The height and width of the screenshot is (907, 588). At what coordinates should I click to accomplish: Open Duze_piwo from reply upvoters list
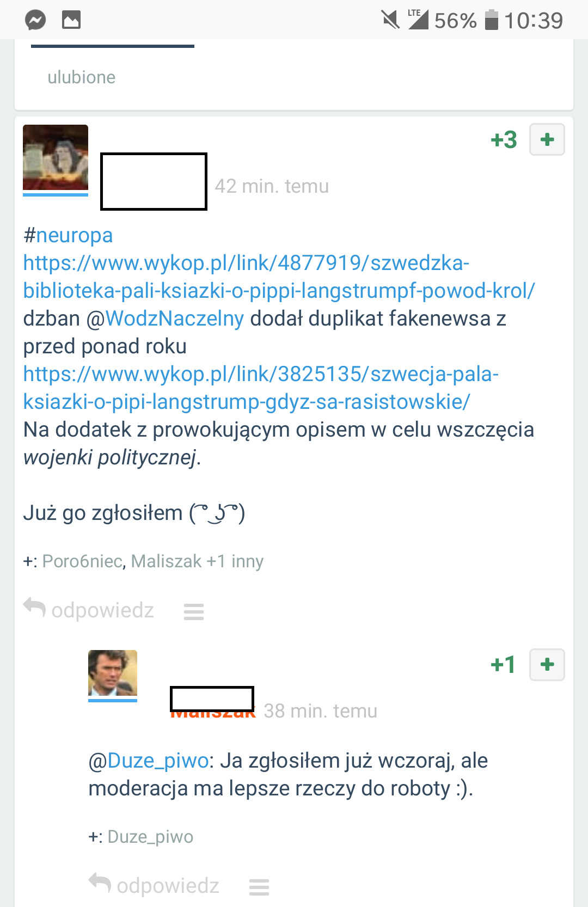coord(150,836)
